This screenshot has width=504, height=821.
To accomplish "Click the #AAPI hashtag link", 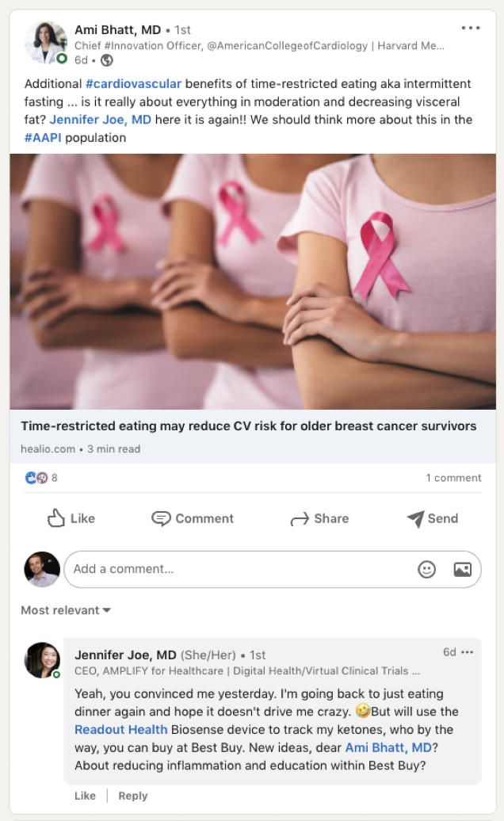I will (x=43, y=138).
